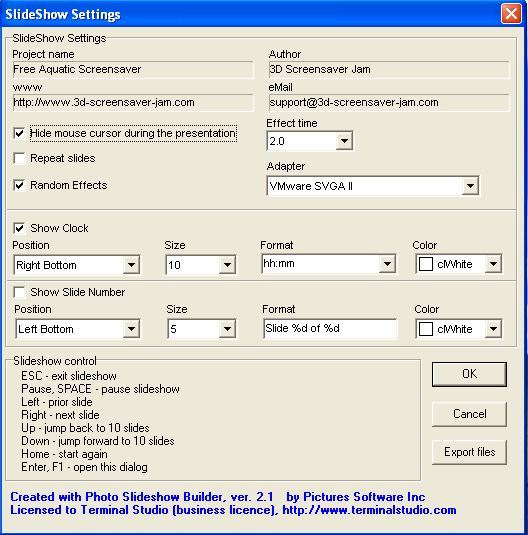Open the clock Size dropdown showing 10

tap(227, 265)
